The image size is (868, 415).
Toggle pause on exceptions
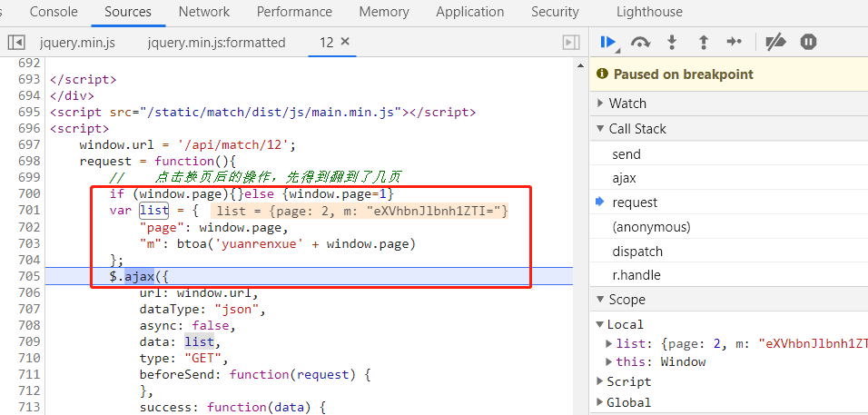click(809, 42)
